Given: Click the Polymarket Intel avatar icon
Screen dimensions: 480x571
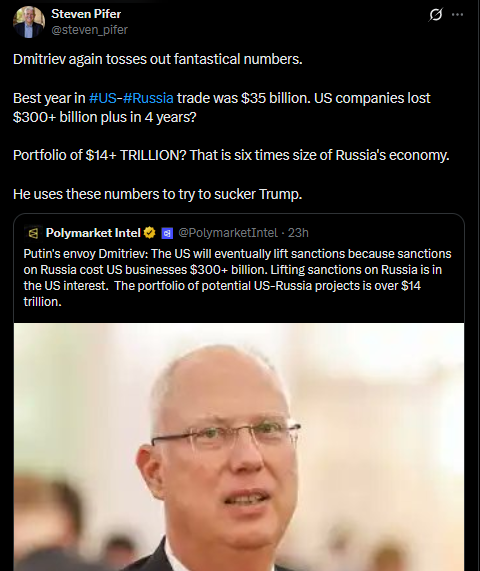Looking at the screenshot, I should [x=33, y=233].
